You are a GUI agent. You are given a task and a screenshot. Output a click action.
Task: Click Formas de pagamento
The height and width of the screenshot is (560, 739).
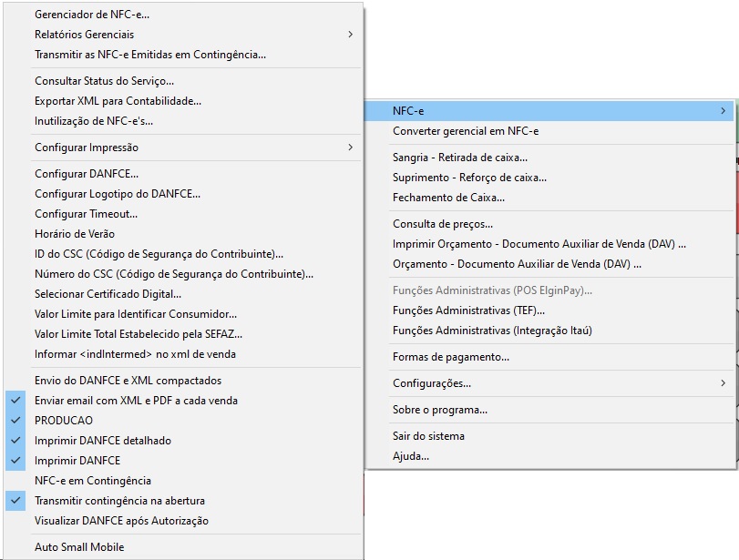[451, 357]
